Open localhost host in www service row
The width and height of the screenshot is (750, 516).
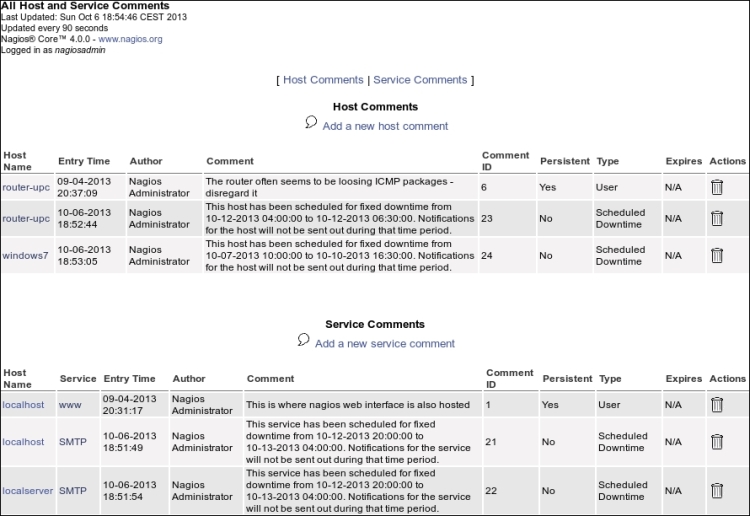click(23, 405)
